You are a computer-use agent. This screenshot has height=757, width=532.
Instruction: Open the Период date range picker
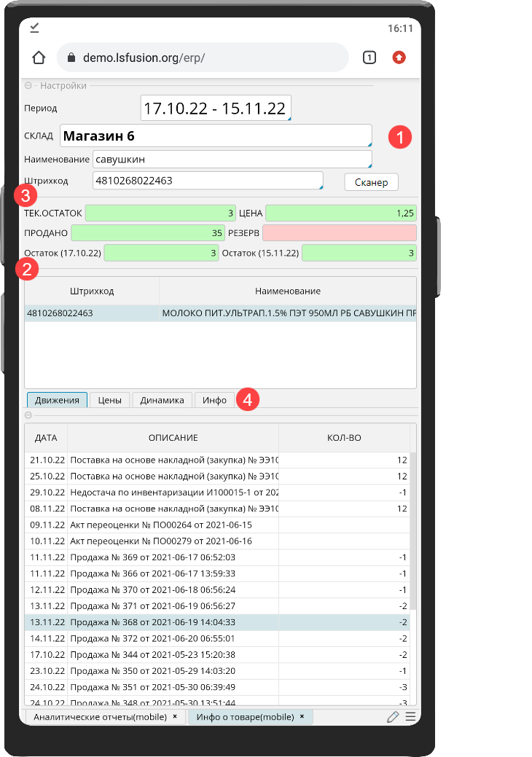216,109
